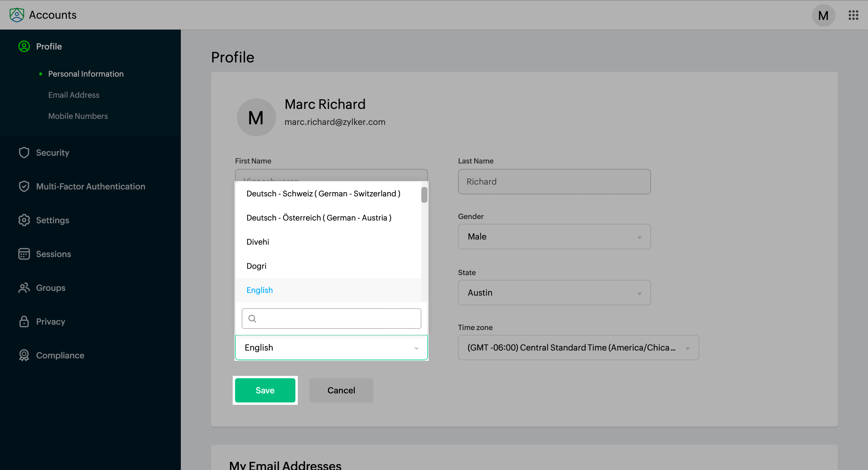Image resolution: width=868 pixels, height=470 pixels.
Task: Expand the Gender dropdown showing Male
Action: pos(554,237)
